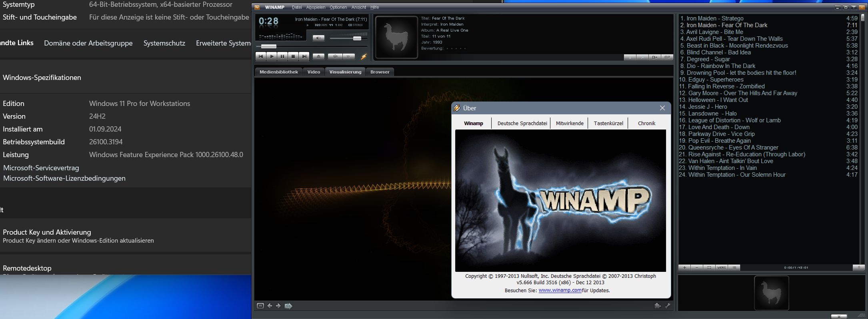
Task: Open the Systemschutz link in Settings
Action: [x=164, y=43]
